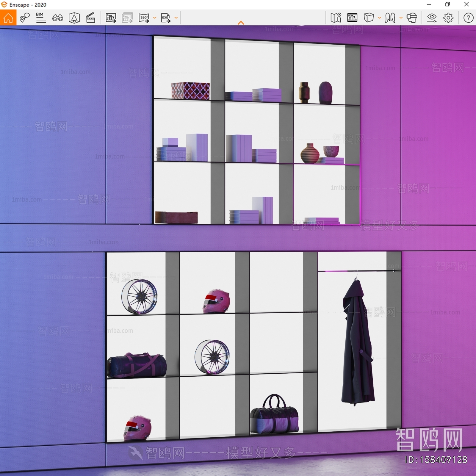476x476 pixels.
Task: Toggle Walk/Fly navigation mode icon
Action: (390, 18)
